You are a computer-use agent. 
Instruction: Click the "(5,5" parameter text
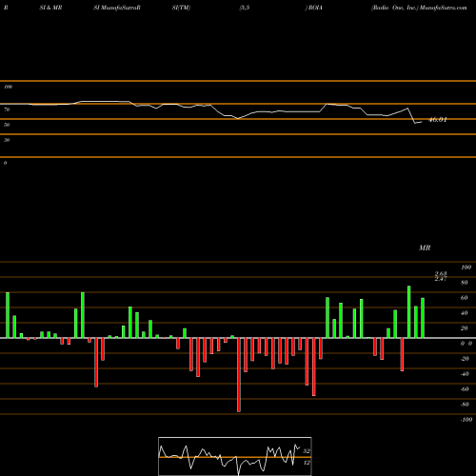(245, 8)
